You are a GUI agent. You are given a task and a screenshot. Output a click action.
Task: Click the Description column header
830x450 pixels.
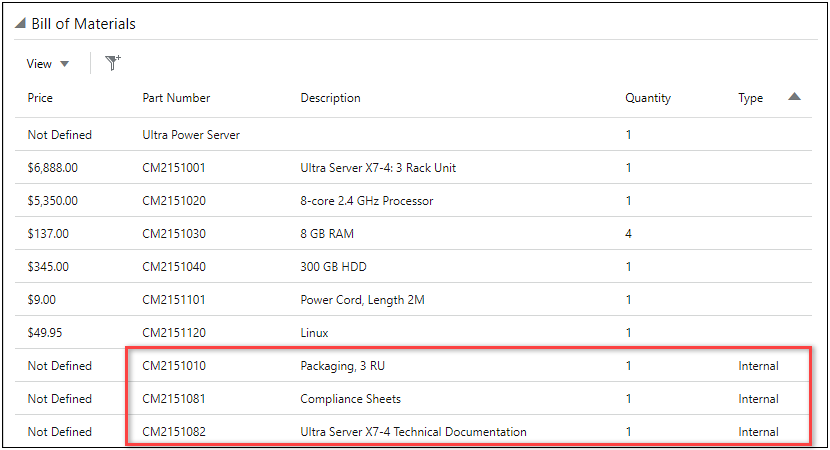(x=330, y=98)
